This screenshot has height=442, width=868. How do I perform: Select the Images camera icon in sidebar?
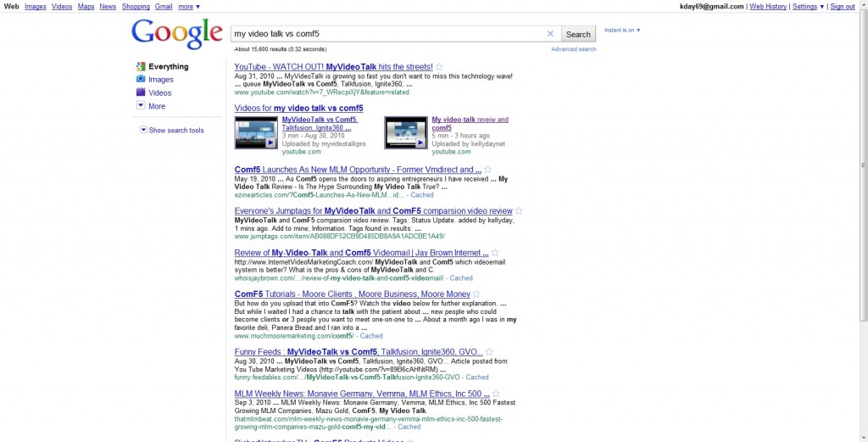click(x=141, y=79)
